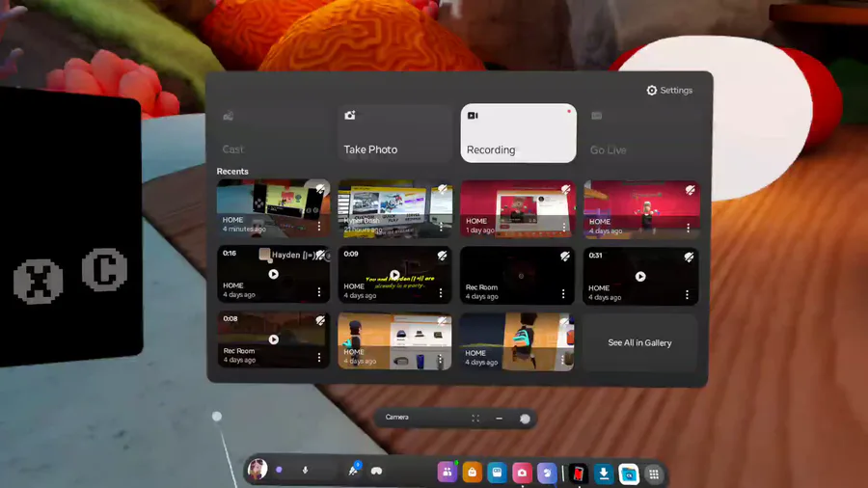Open more options for HOME 4 minutes ago
Viewport: 868px width, 488px height.
pos(319,227)
